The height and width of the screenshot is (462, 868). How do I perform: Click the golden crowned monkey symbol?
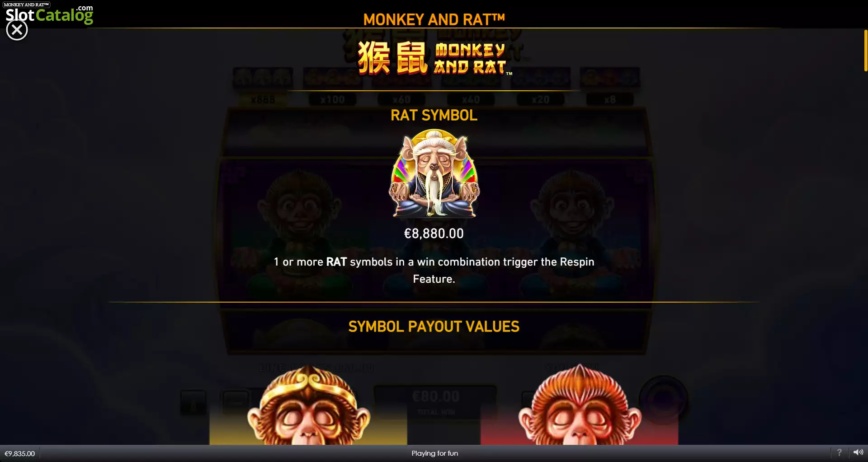[x=309, y=405]
